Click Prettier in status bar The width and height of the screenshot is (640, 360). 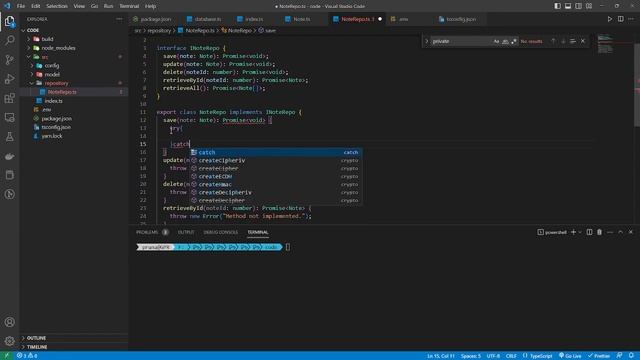599,356
